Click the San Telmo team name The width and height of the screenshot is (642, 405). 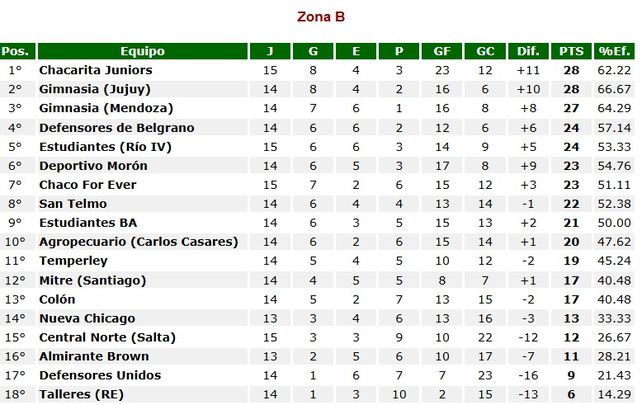tap(72, 204)
